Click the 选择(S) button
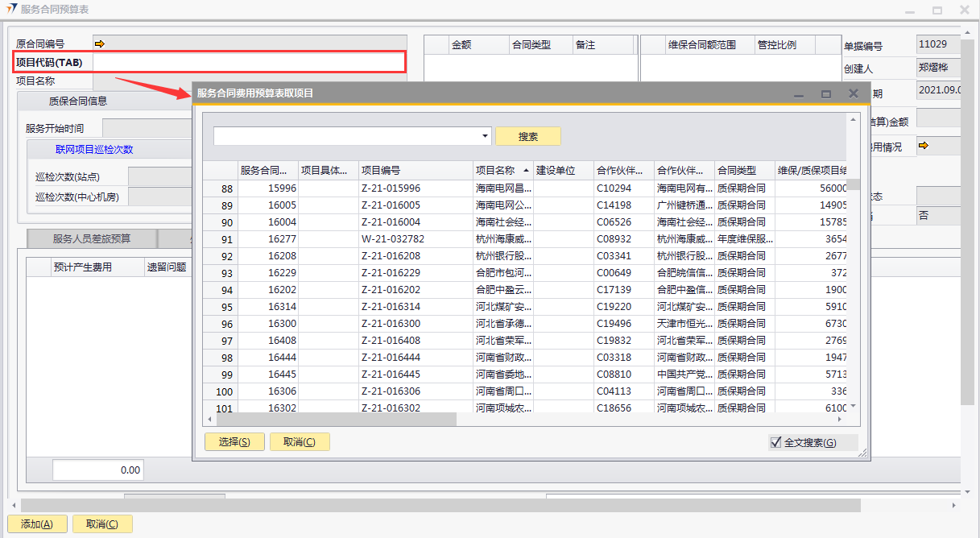This screenshot has height=538, width=980. click(234, 441)
